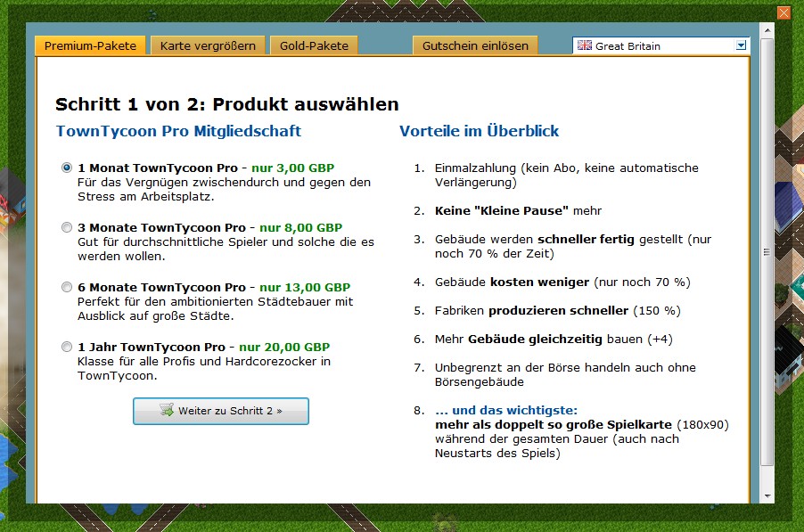
Task: Click the 'nur 3,00 GBP' price text
Action: (292, 168)
